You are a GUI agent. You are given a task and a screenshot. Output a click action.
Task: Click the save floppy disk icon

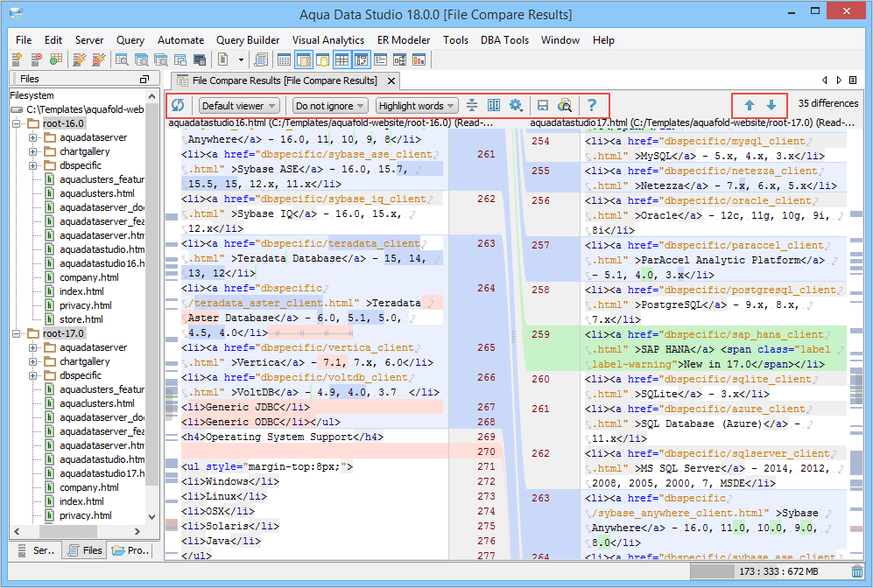(543, 106)
